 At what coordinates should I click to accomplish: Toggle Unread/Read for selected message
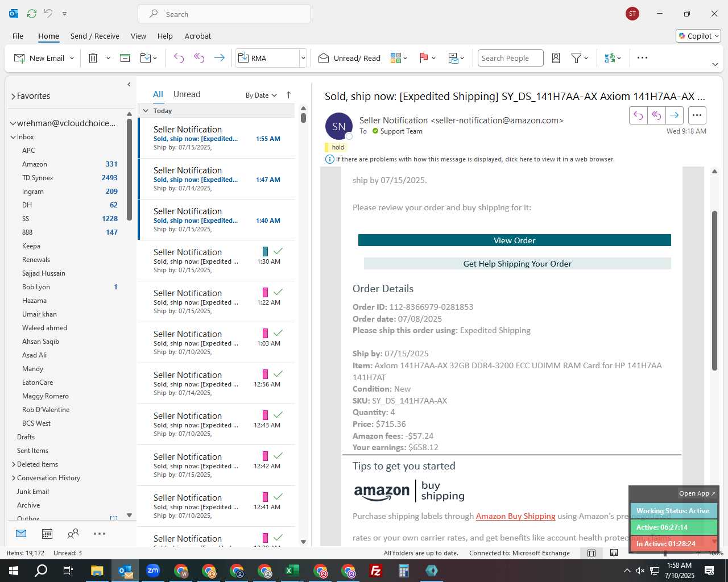349,58
